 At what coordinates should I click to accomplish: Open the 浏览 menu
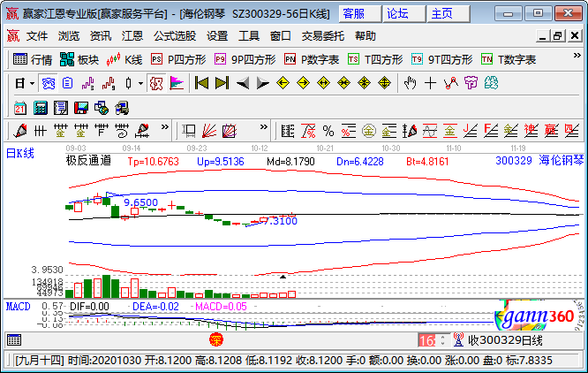coord(69,36)
